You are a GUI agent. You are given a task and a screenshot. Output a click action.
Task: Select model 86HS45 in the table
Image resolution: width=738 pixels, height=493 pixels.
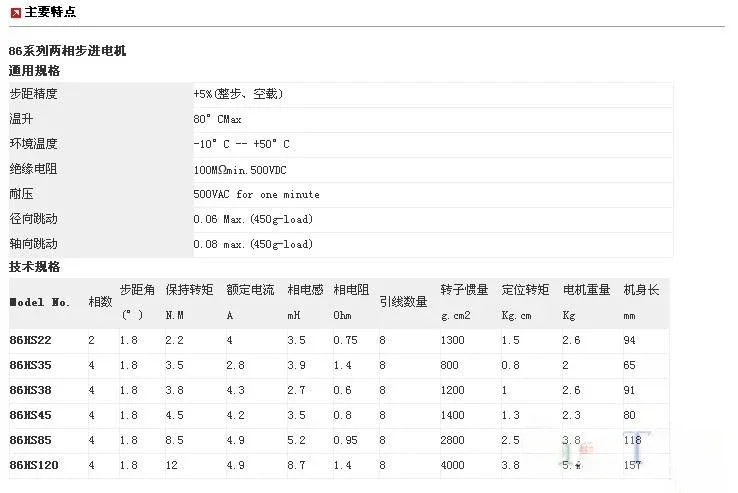click(x=31, y=415)
